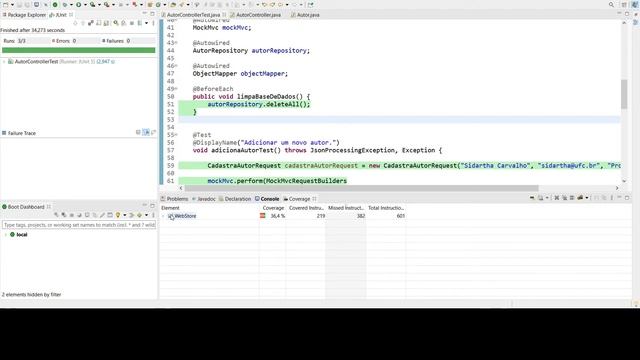Switch to the Javadoc tab
Image resolution: width=640 pixels, height=360 pixels.
[204, 199]
